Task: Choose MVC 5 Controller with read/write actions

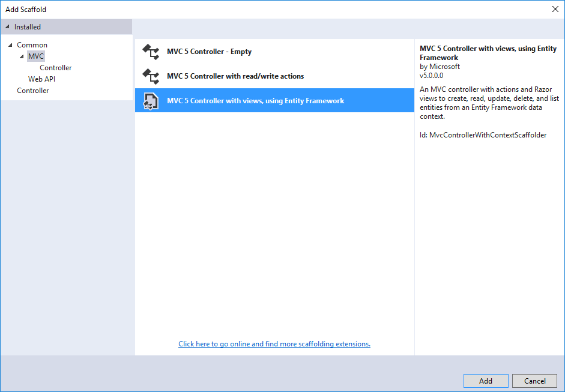Action: coord(274,76)
